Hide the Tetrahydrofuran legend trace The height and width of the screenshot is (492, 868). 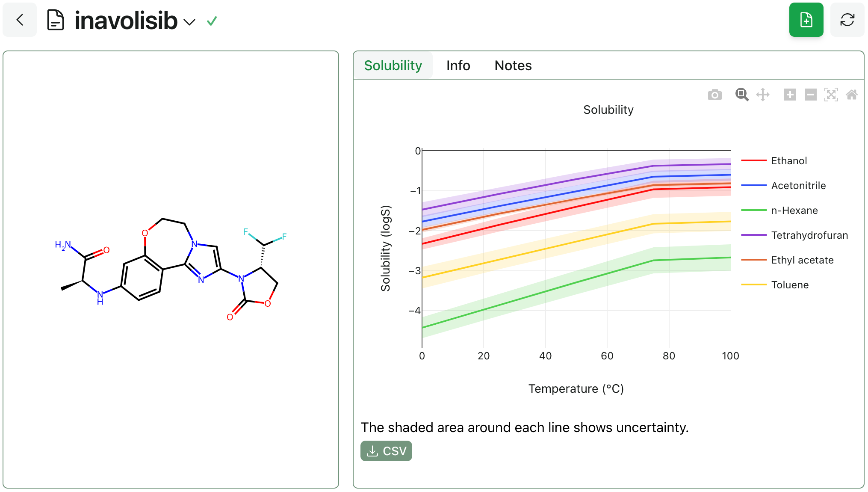click(x=809, y=235)
